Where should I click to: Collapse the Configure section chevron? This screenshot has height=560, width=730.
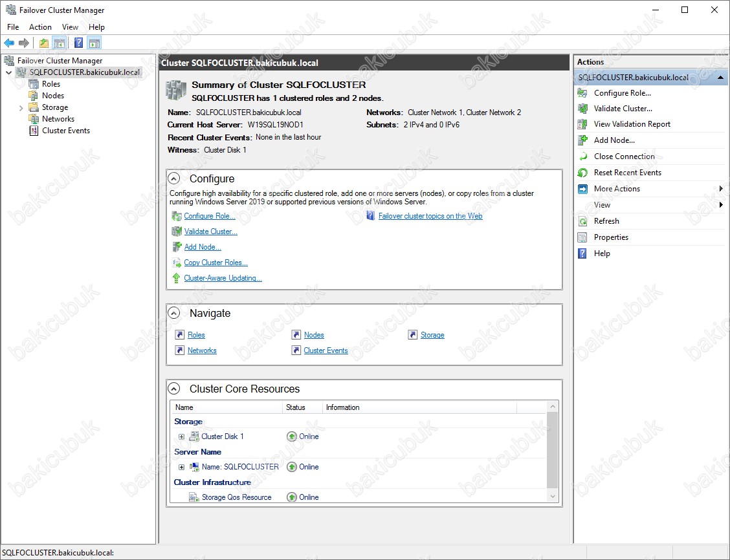174,178
